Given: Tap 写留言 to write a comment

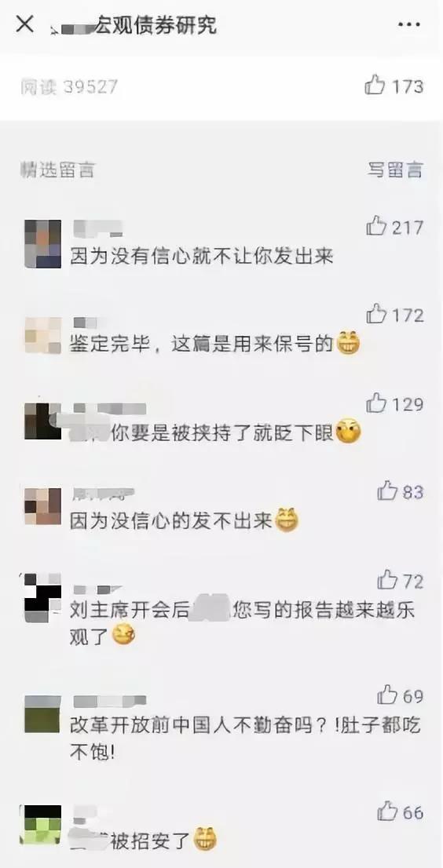Looking at the screenshot, I should point(395,170).
